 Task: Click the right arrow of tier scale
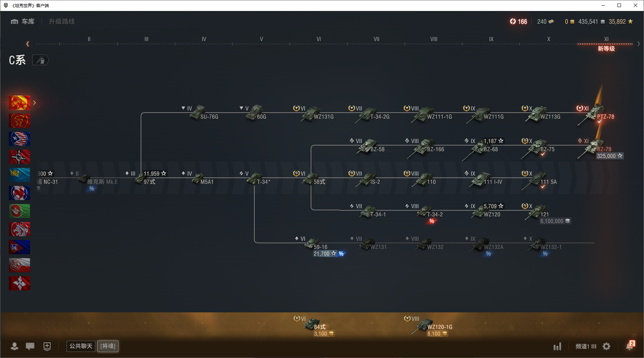[638, 44]
